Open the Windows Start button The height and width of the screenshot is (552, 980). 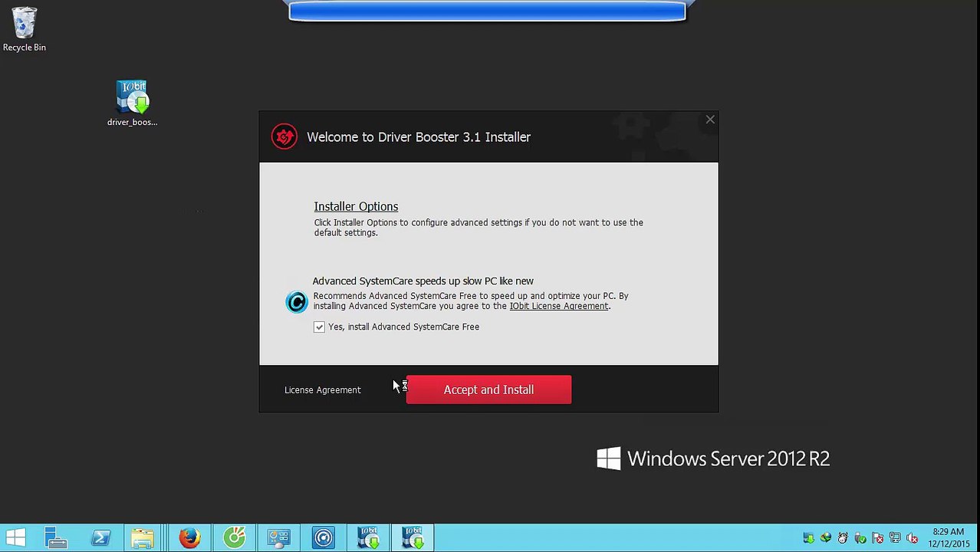pyautogui.click(x=15, y=538)
